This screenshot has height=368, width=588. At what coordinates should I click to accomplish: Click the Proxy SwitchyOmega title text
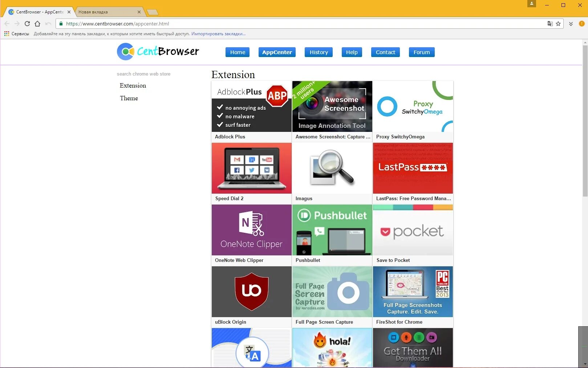[x=400, y=137]
